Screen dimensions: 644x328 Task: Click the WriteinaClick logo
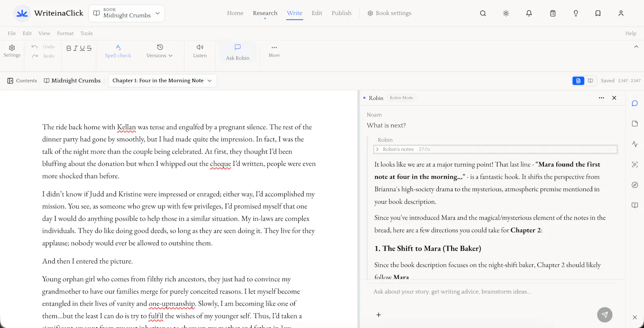click(x=48, y=13)
